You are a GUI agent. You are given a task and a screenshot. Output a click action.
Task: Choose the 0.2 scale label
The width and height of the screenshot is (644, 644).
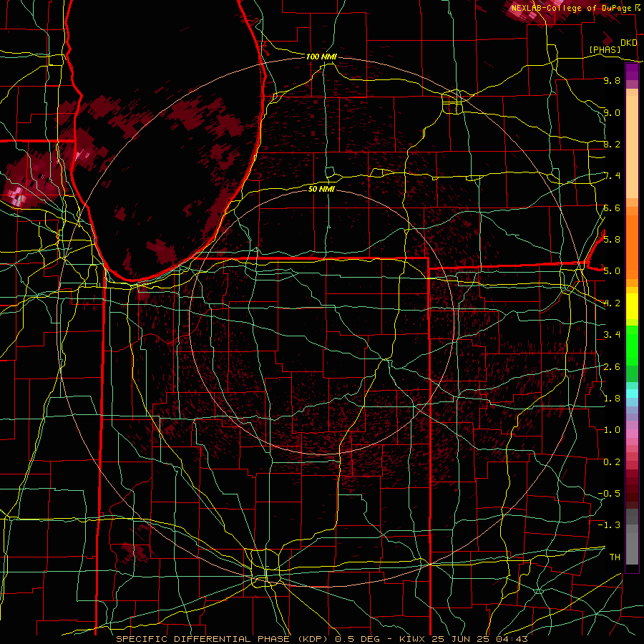pyautogui.click(x=612, y=462)
